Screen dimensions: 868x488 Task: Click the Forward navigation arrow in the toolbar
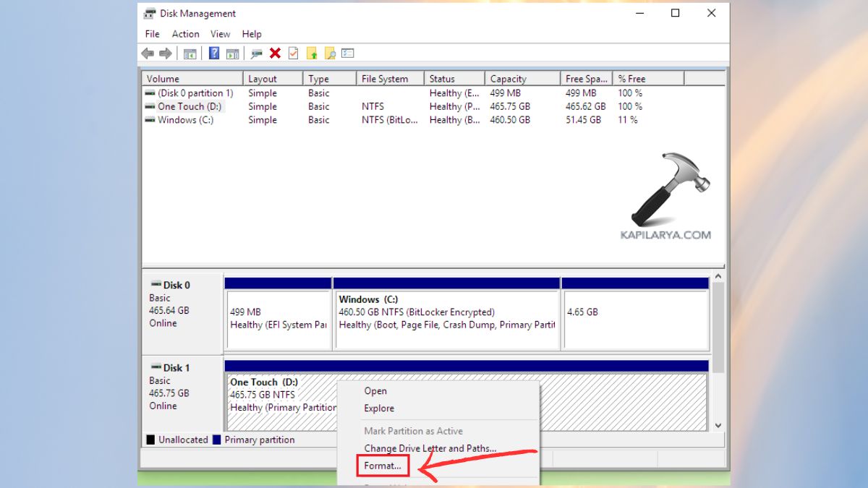[x=166, y=53]
